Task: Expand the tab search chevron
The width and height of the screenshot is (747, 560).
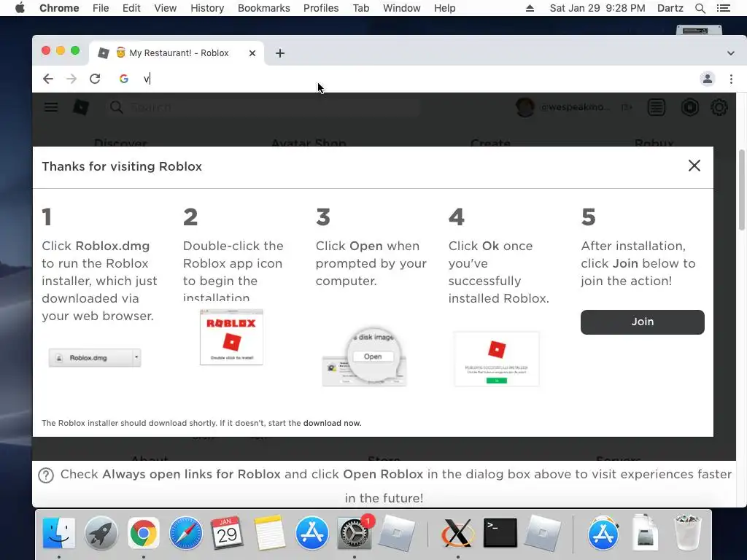Action: tap(731, 53)
